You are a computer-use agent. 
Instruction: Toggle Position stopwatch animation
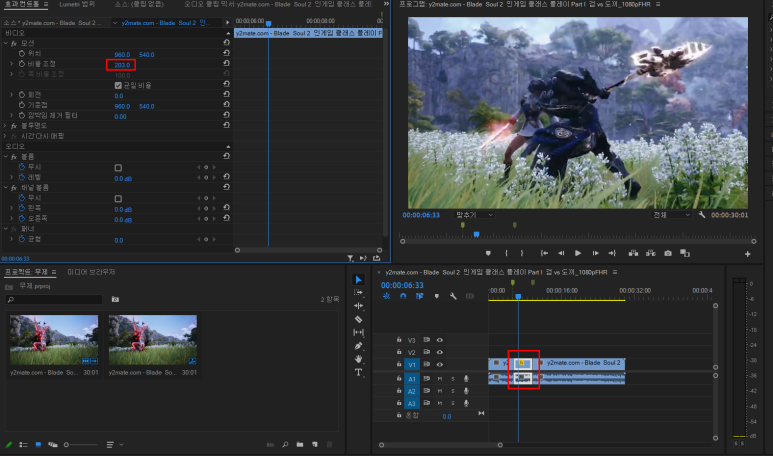22,53
